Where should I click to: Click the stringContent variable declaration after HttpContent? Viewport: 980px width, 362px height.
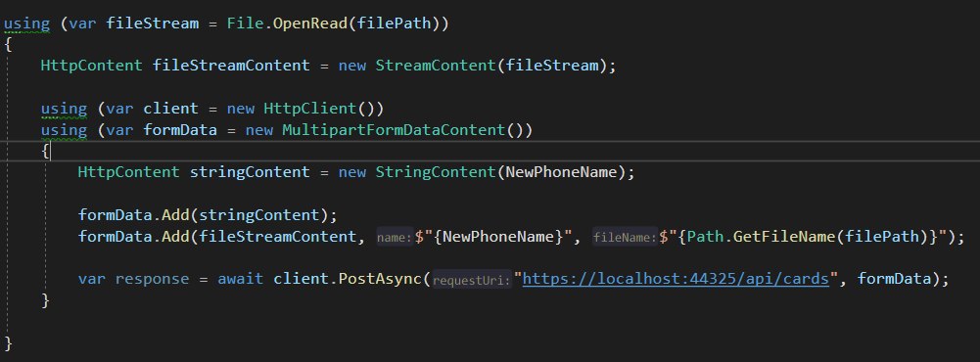pyautogui.click(x=250, y=172)
